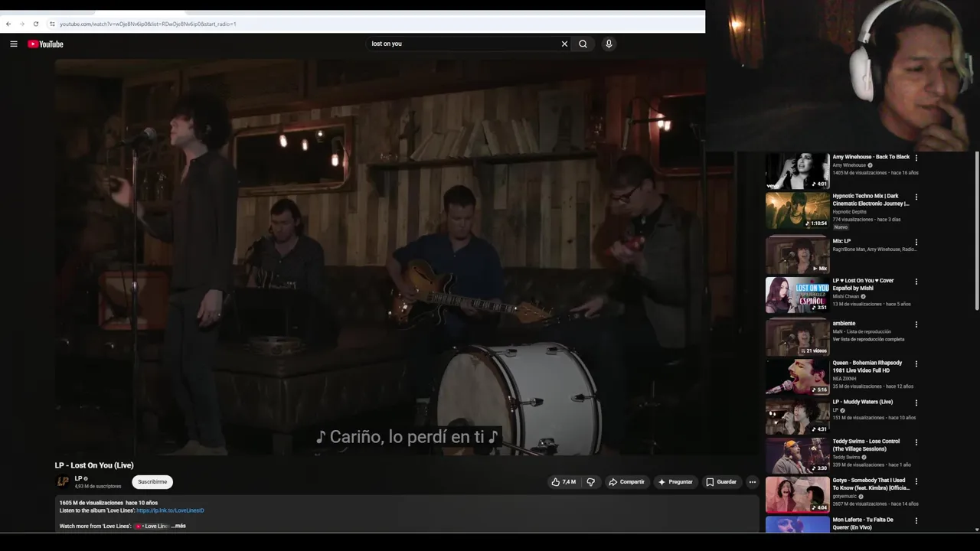Image resolution: width=980 pixels, height=551 pixels.
Task: Click the site info icon in address bar
Action: coord(52,24)
